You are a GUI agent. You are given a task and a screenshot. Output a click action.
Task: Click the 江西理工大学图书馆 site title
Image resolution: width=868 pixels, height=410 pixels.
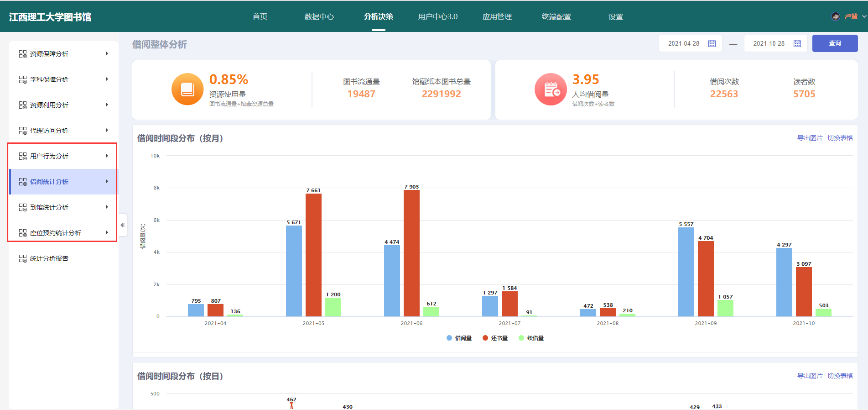click(x=50, y=17)
